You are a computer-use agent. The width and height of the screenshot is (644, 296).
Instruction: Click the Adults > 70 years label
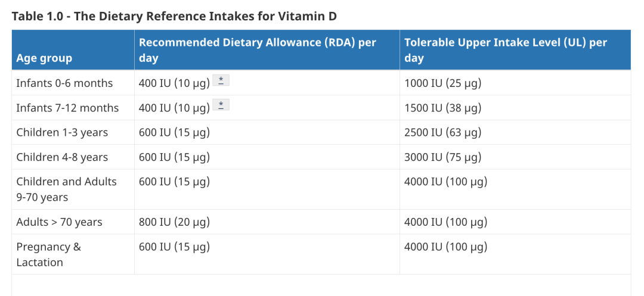tap(59, 222)
